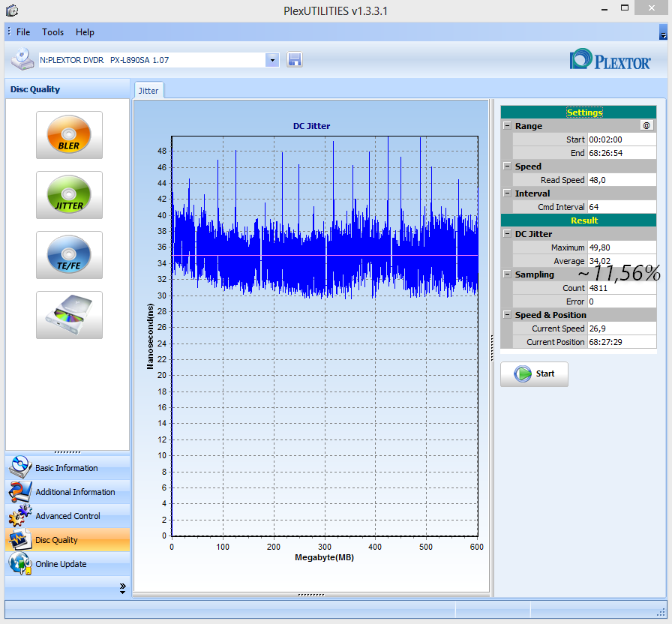
Task: Open the Tools menu
Action: point(52,32)
